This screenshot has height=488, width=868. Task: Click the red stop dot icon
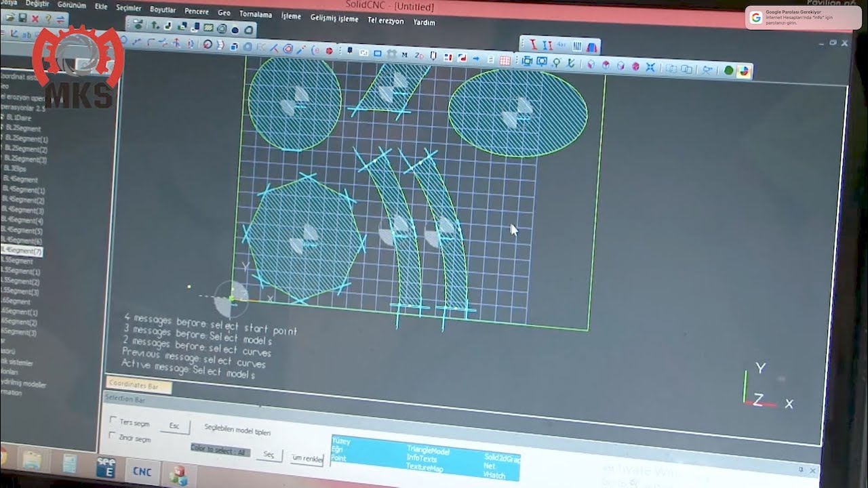coord(330,51)
